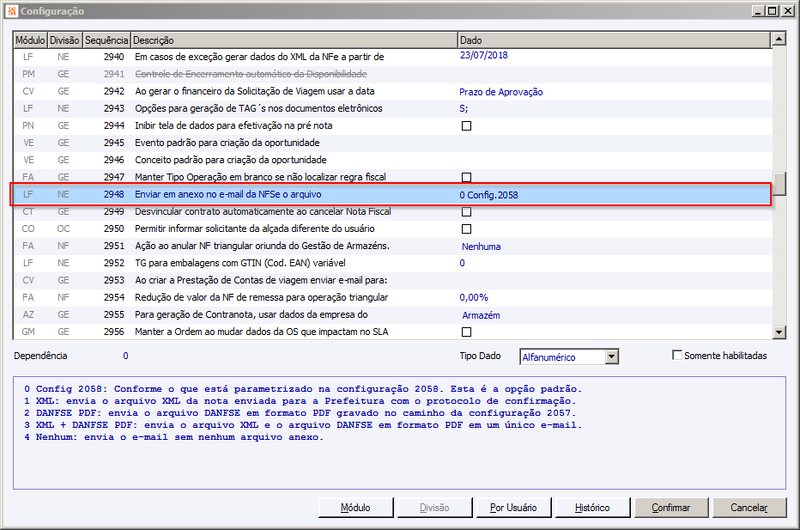The height and width of the screenshot is (530, 800).
Task: Toggle checkbox for Desvincular contrato row 2949
Action: 466,212
